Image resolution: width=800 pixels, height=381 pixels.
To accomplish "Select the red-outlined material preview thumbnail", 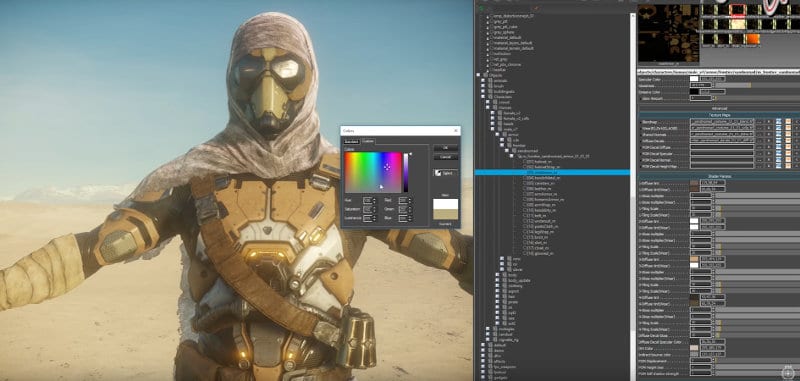I will 738,10.
